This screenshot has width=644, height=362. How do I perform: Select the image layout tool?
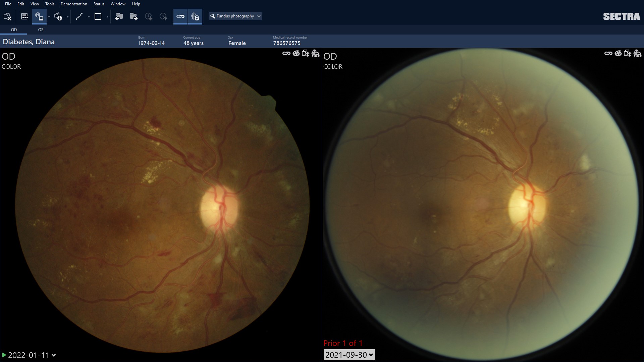tap(24, 16)
